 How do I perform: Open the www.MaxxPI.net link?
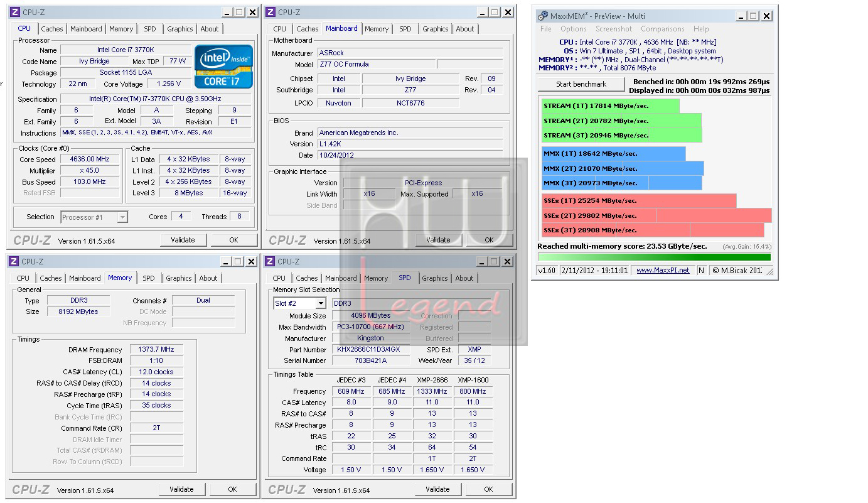pos(663,270)
